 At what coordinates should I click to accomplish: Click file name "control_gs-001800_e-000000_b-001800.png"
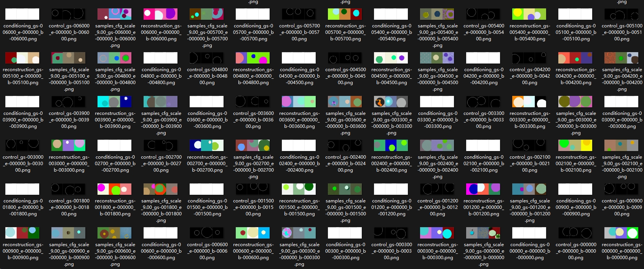point(69,207)
